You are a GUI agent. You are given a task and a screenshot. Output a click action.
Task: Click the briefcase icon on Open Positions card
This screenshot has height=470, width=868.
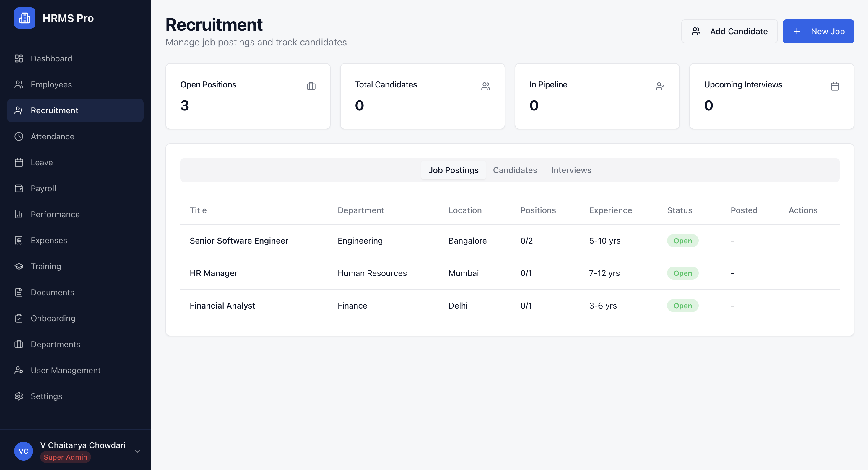pos(311,86)
